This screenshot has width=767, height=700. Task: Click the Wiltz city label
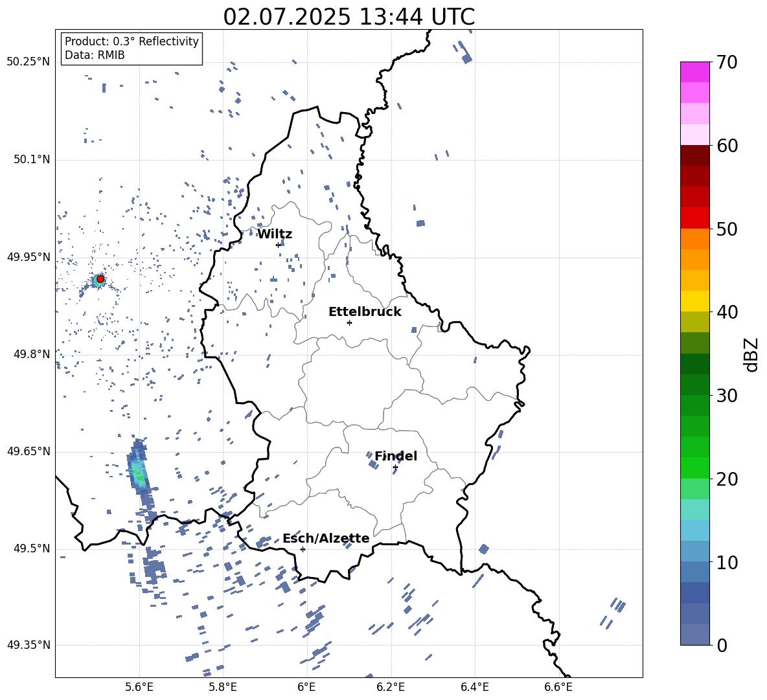pyautogui.click(x=275, y=234)
